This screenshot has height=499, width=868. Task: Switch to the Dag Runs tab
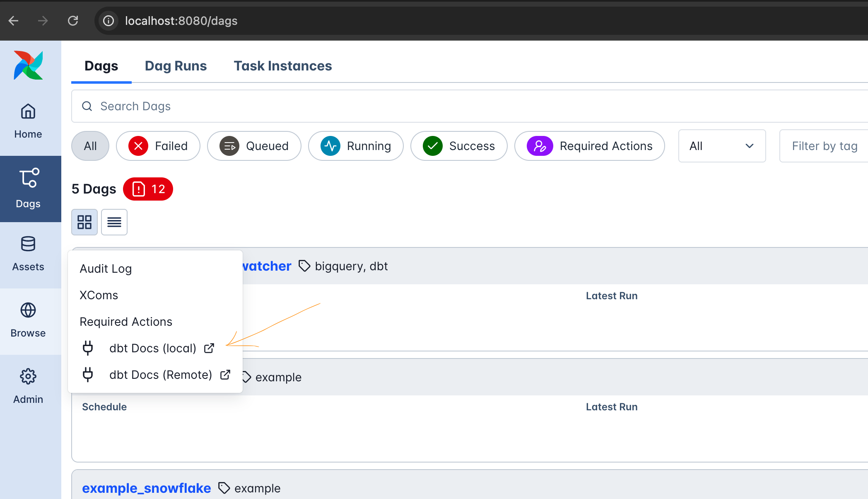[176, 65]
